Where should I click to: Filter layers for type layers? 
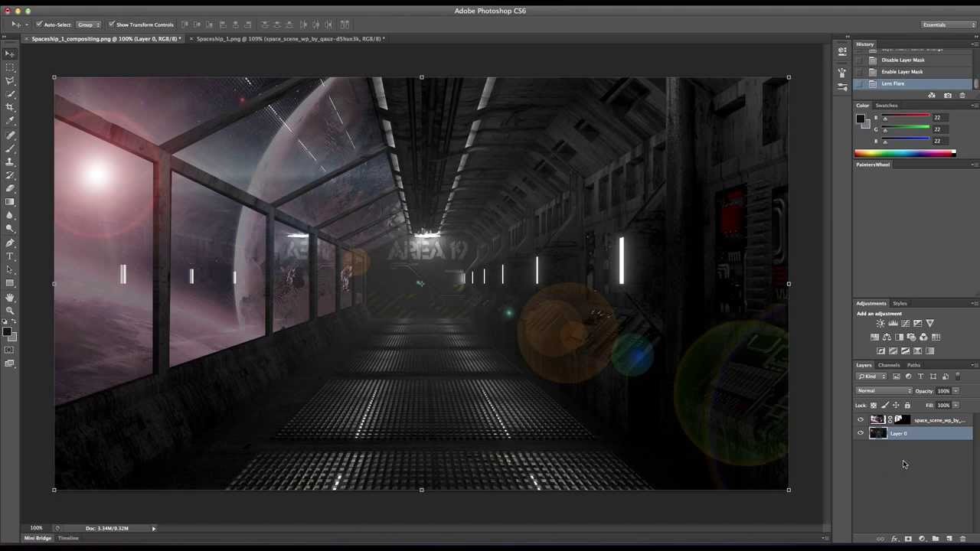(x=920, y=377)
